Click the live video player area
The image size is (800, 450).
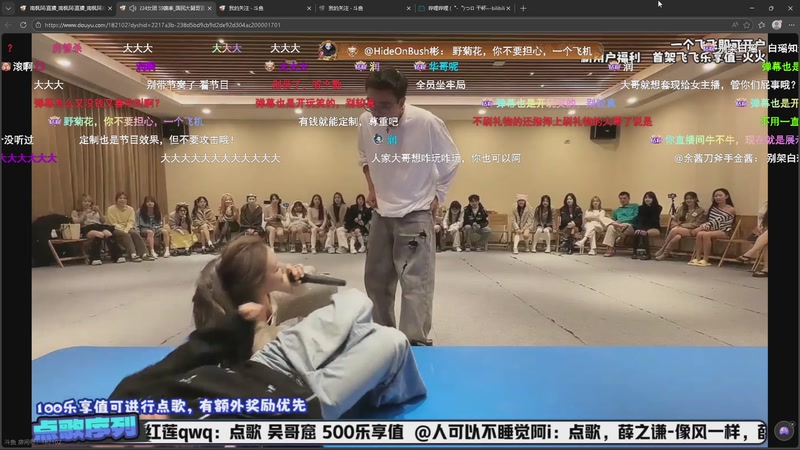click(x=399, y=239)
